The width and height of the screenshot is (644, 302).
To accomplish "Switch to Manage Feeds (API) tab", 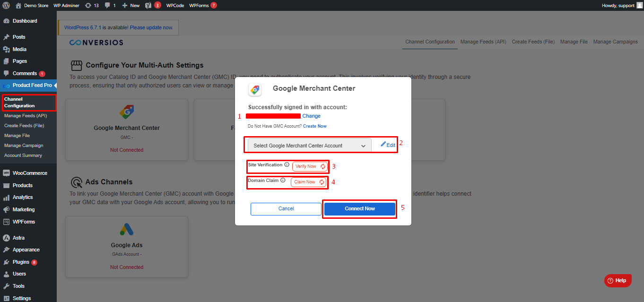I will click(x=483, y=42).
